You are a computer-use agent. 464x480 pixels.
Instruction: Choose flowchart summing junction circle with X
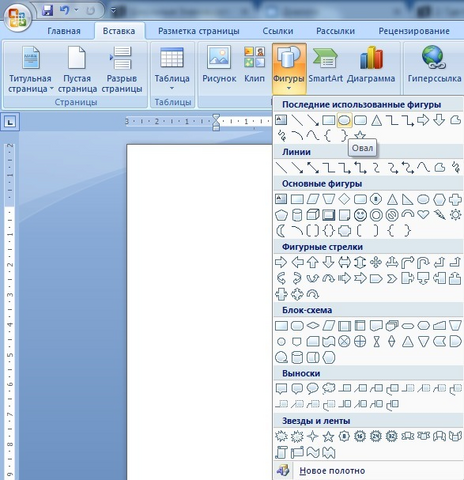point(344,341)
